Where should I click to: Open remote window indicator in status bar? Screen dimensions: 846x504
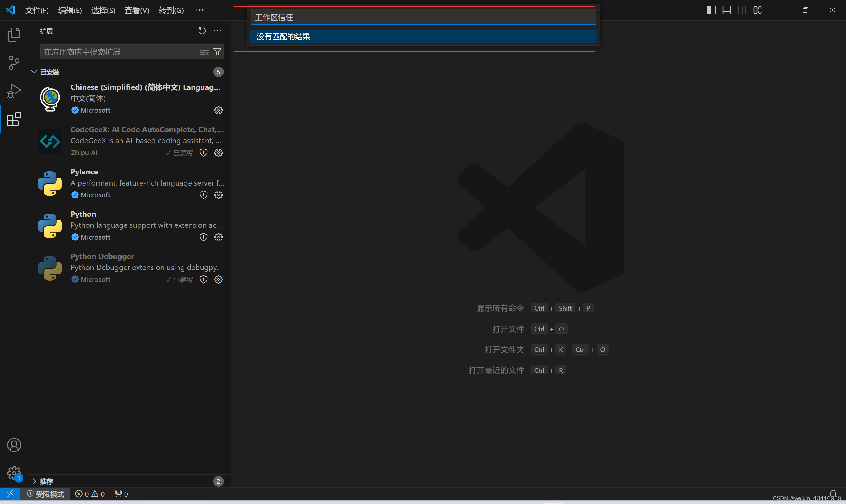click(10, 493)
